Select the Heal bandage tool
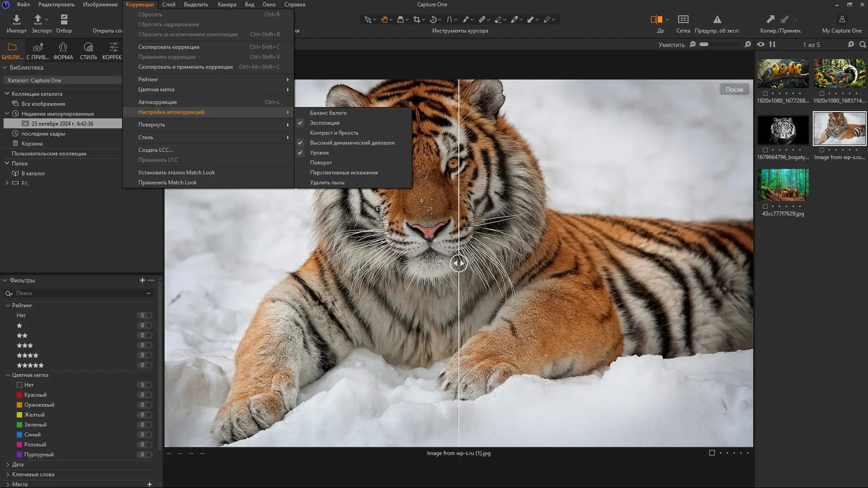The image size is (868, 488). 482,19
